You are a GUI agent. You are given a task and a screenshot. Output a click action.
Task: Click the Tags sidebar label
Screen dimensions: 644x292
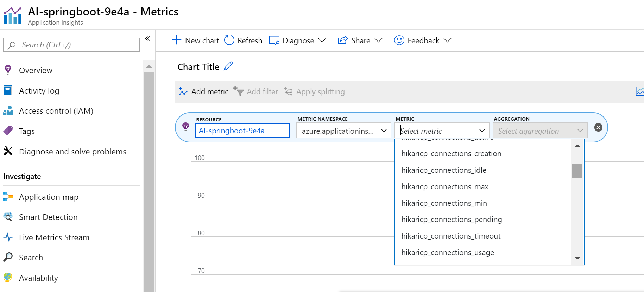(27, 131)
